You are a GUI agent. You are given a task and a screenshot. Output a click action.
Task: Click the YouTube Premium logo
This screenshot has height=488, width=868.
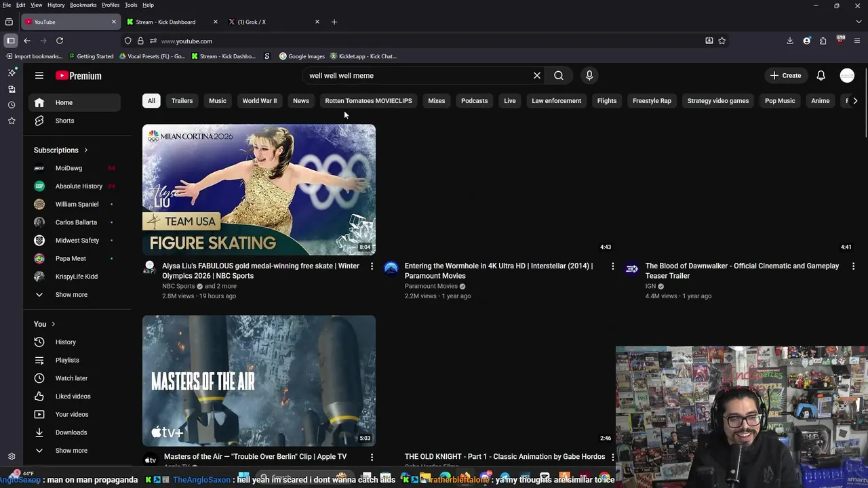coord(79,76)
